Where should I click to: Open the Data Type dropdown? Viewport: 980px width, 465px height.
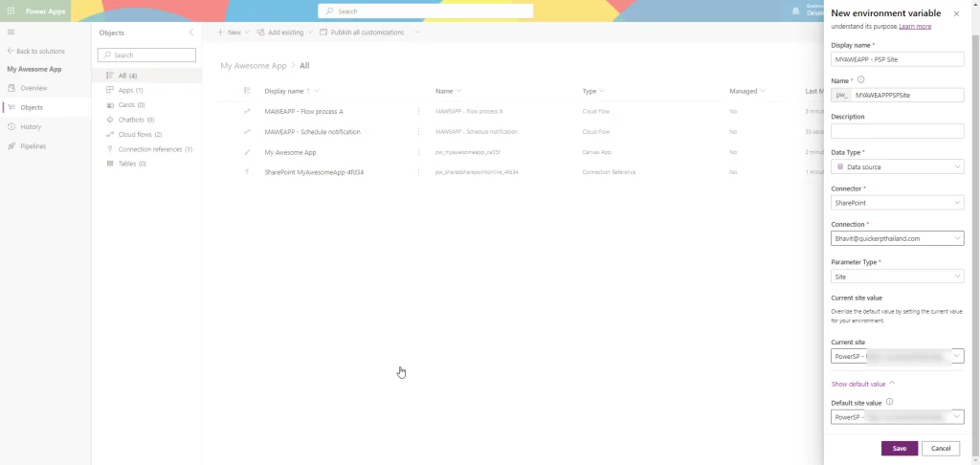(898, 166)
